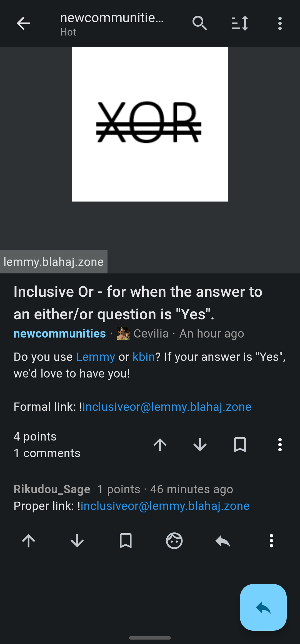The height and width of the screenshot is (644, 300).
Task: Bookmark the Inclusive Or post
Action: 240,445
